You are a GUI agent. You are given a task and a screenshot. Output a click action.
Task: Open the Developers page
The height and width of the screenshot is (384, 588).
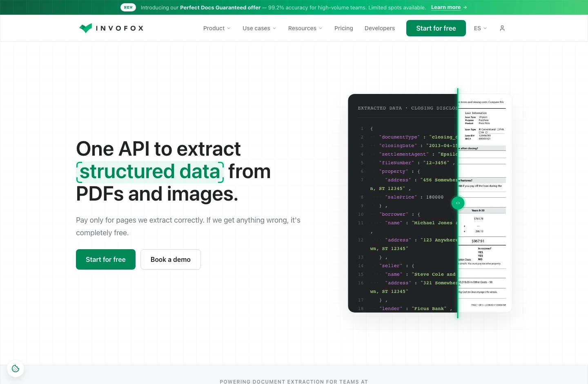(380, 28)
